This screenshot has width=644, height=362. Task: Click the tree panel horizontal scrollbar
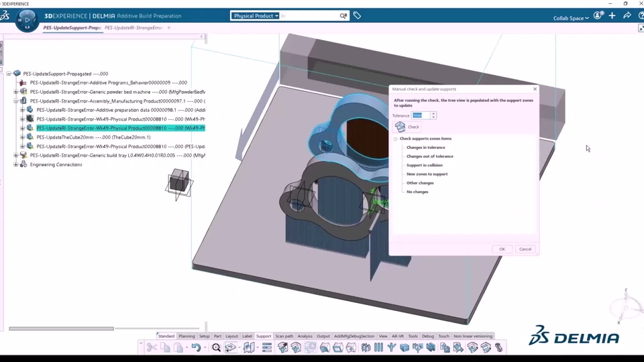click(61, 328)
